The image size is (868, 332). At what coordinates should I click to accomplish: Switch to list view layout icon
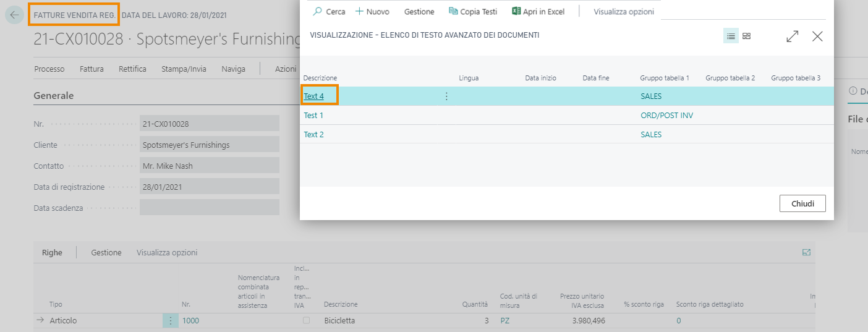[x=731, y=36]
